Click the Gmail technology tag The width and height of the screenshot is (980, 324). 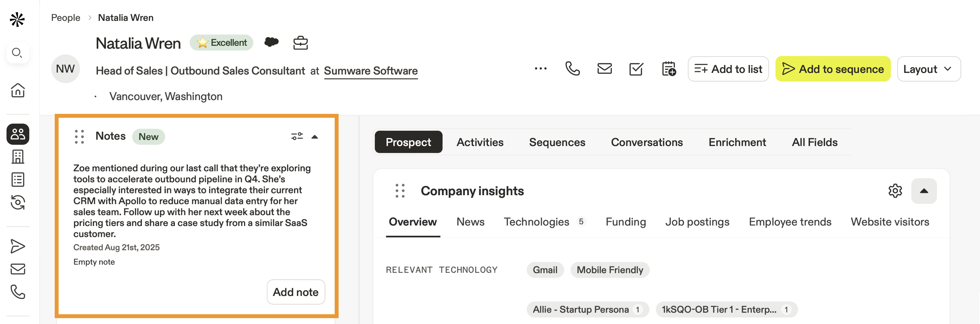545,270
